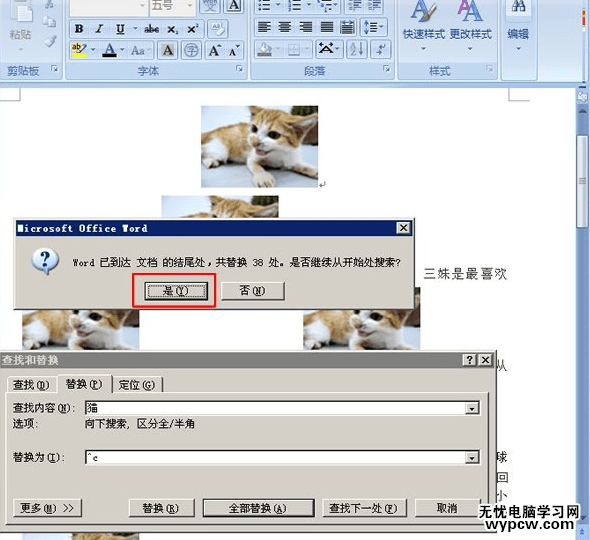Click the enclosed character icon
Viewport: 590px width, 540px height.
pos(191,50)
